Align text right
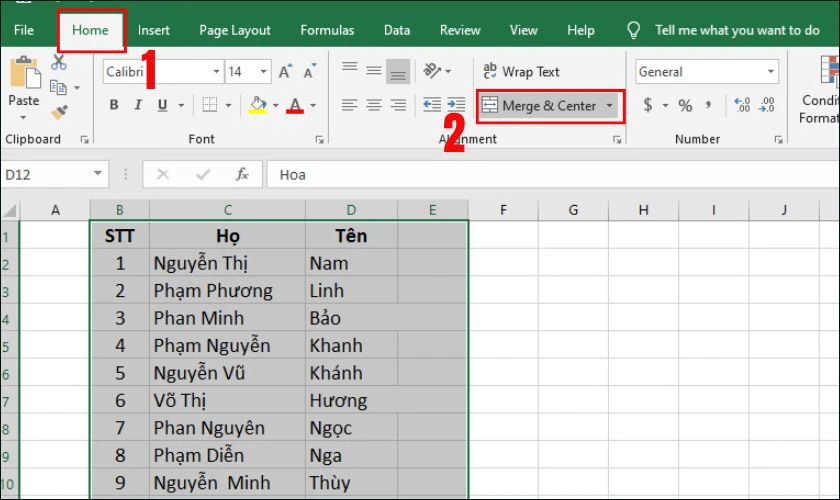Image resolution: width=840 pixels, height=500 pixels. pyautogui.click(x=398, y=105)
